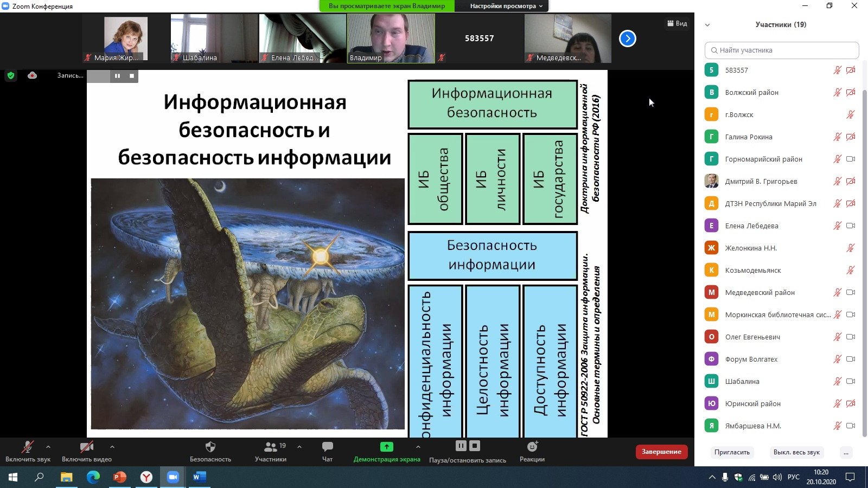This screenshot has width=868, height=488.
Task: Toggle camera icon for Галина Рокина
Action: tap(851, 137)
